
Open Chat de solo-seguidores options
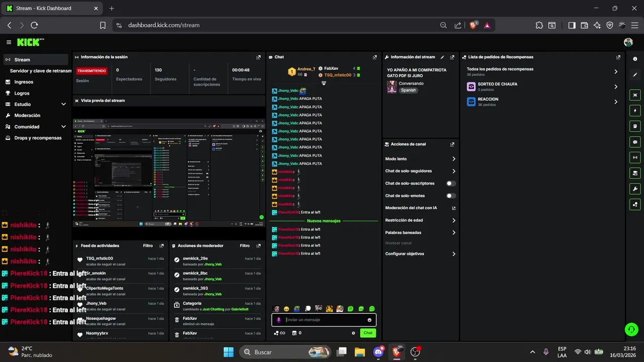pos(421,171)
